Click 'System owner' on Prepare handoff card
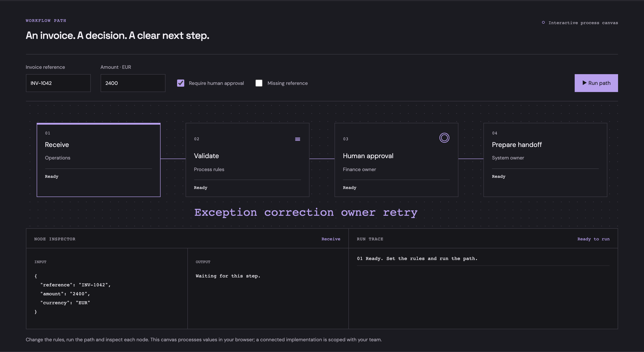 point(508,158)
